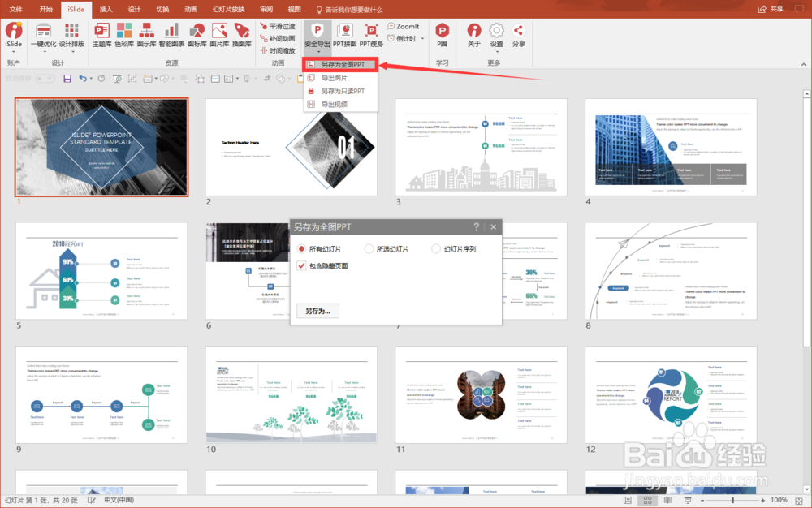Click fit slide to window icon

click(799, 501)
